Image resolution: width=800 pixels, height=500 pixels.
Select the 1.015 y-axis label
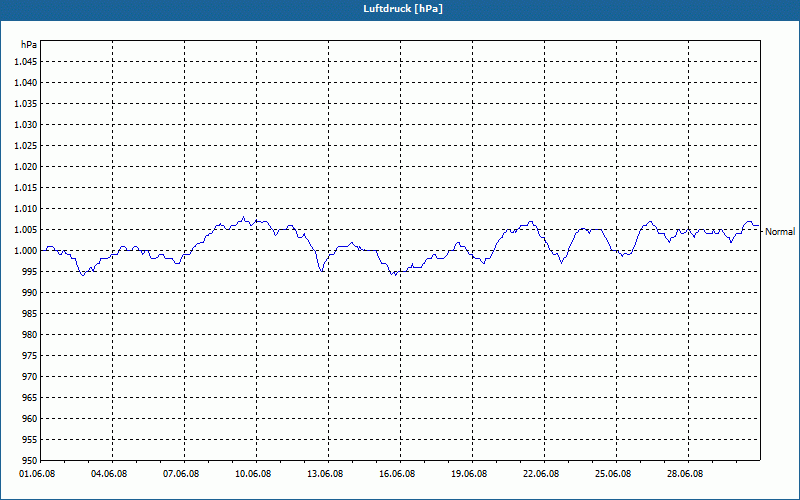click(26, 188)
